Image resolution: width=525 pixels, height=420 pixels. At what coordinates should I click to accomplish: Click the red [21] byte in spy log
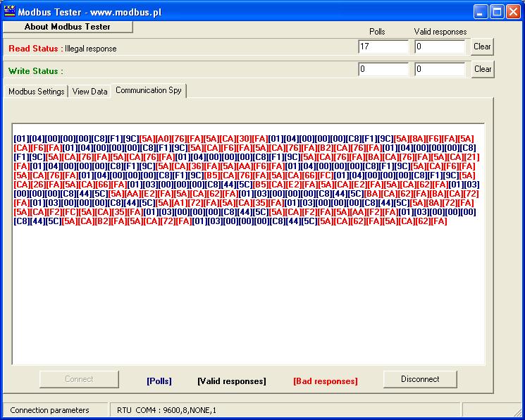click(x=471, y=157)
